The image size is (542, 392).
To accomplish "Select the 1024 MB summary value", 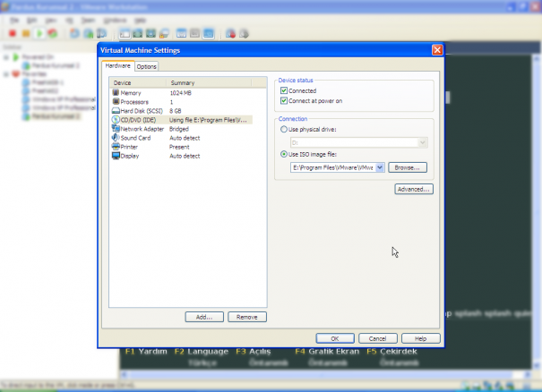I will pyautogui.click(x=180, y=93).
